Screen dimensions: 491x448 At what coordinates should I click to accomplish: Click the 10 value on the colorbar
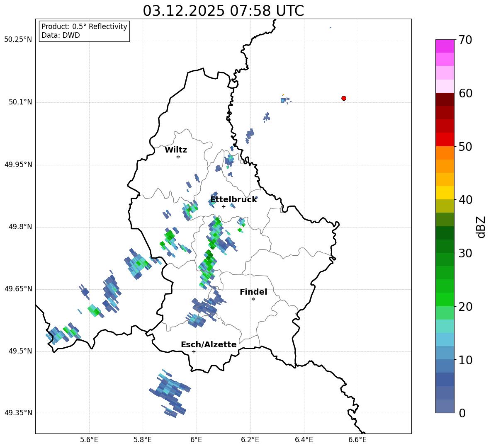click(466, 360)
